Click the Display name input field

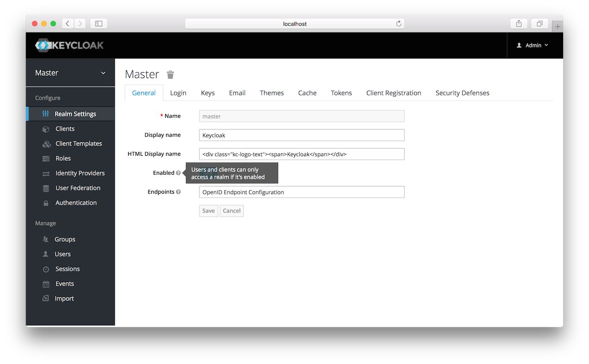302,135
